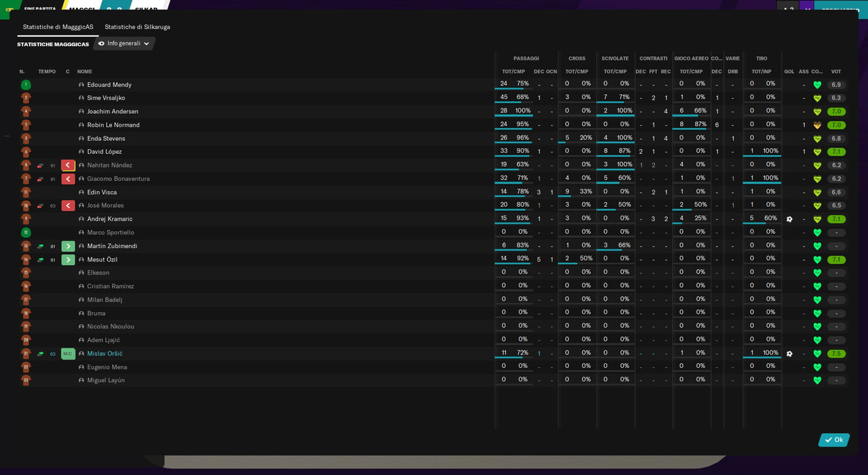Click the profile icon beside Edin Visca
Screen dimensions: 868x475
coord(81,192)
